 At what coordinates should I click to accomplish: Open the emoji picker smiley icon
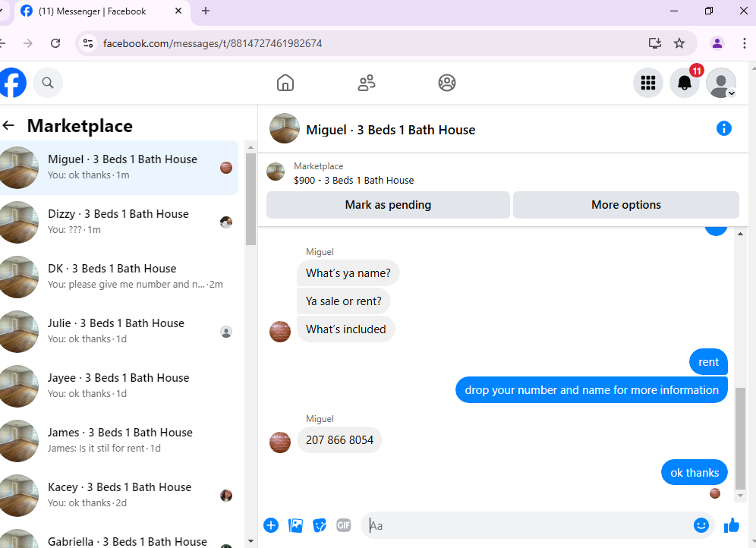(x=701, y=525)
